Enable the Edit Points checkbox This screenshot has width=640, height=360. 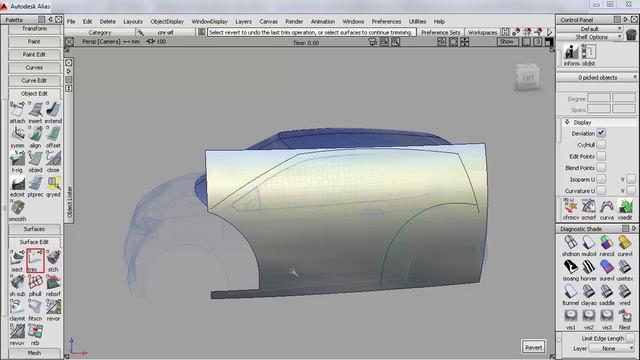click(601, 156)
